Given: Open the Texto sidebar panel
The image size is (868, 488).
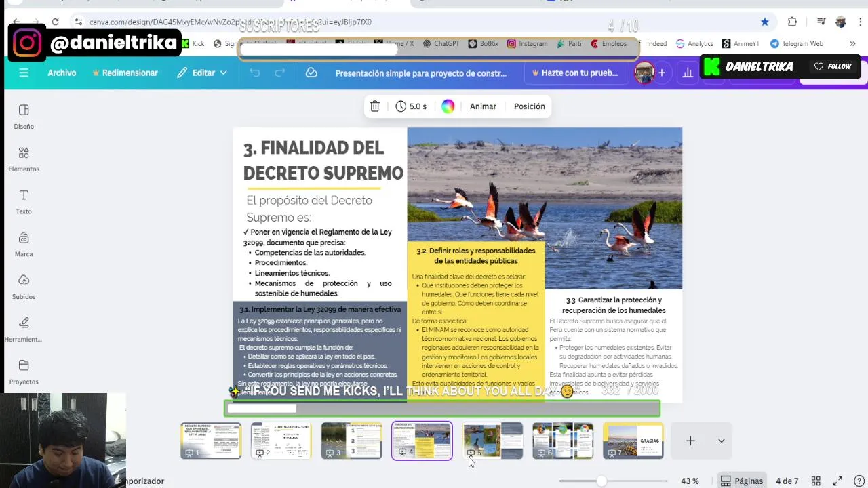Looking at the screenshot, I should [24, 202].
